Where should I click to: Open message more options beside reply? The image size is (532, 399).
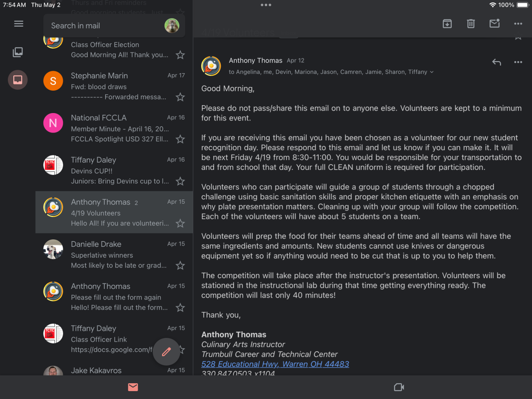(x=518, y=62)
